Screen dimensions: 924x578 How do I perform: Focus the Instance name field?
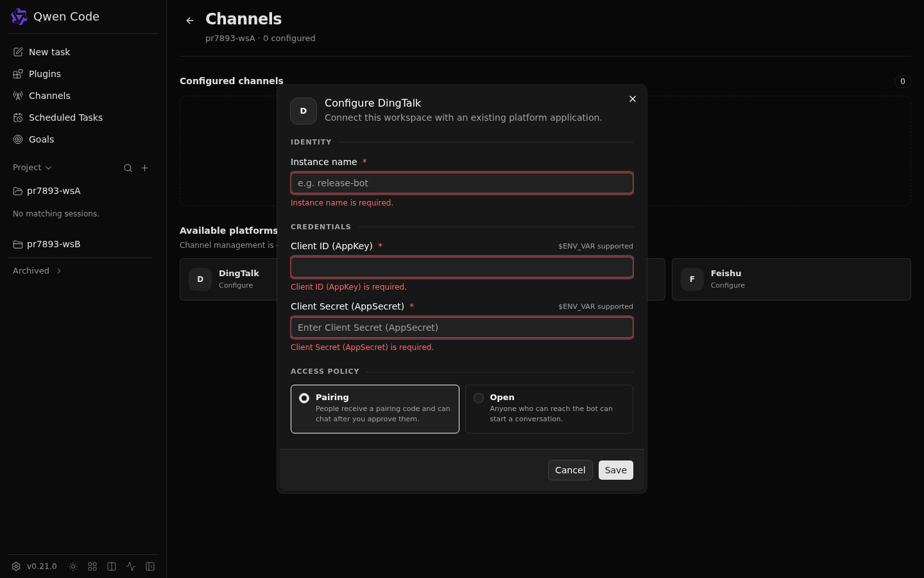point(462,183)
